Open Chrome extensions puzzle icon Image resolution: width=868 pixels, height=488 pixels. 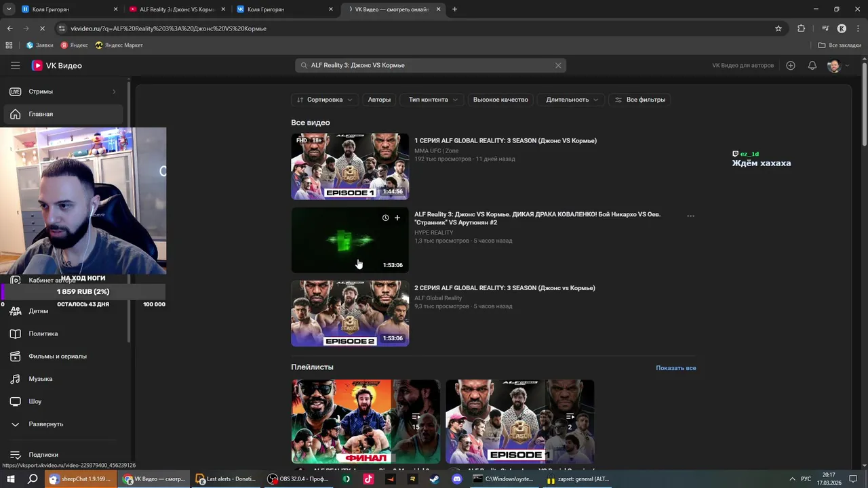tap(802, 28)
